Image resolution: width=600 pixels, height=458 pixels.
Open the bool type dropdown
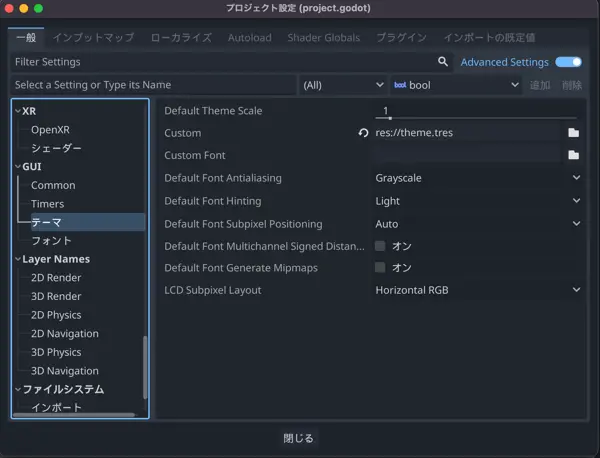tap(457, 85)
